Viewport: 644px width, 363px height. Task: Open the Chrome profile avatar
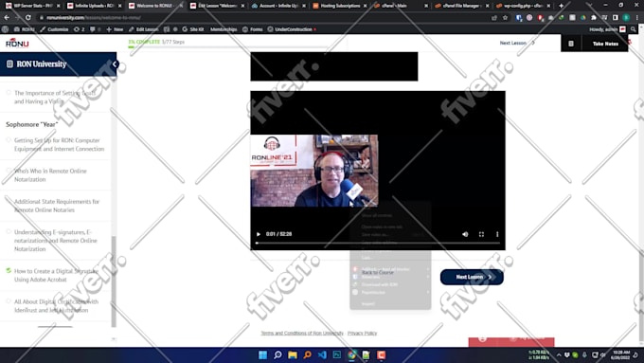click(626, 18)
